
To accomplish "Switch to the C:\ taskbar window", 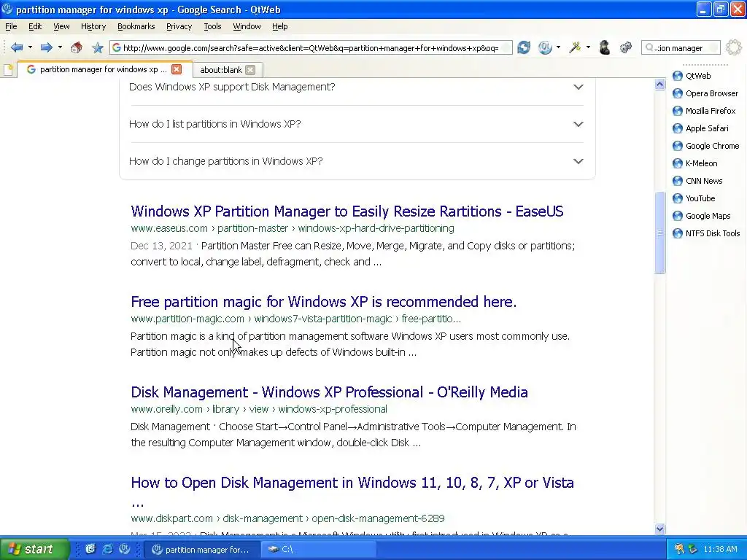I will click(x=320, y=549).
